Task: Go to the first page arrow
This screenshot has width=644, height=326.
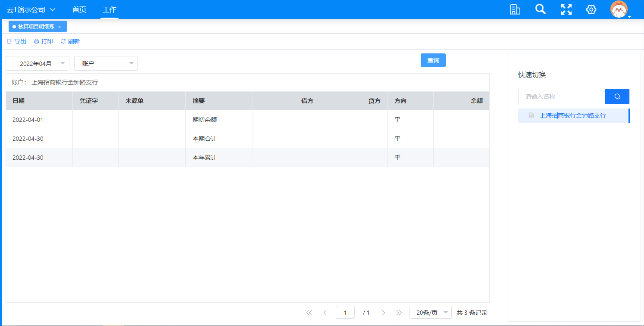Action: (309, 313)
